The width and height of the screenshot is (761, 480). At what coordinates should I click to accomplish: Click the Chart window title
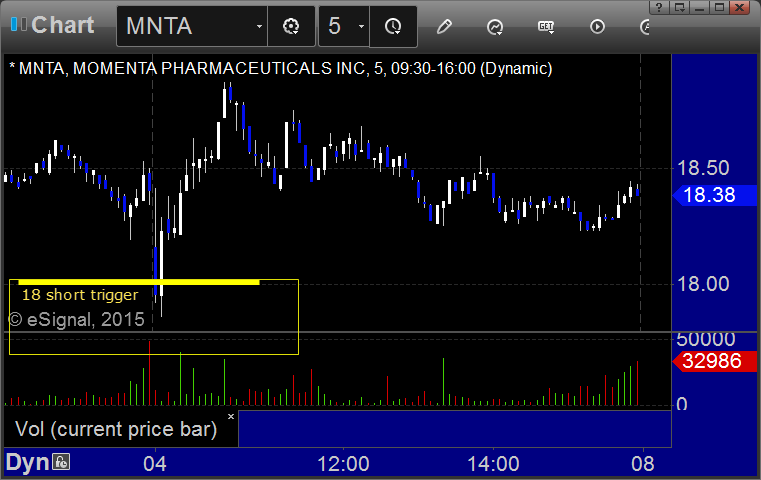(x=63, y=25)
